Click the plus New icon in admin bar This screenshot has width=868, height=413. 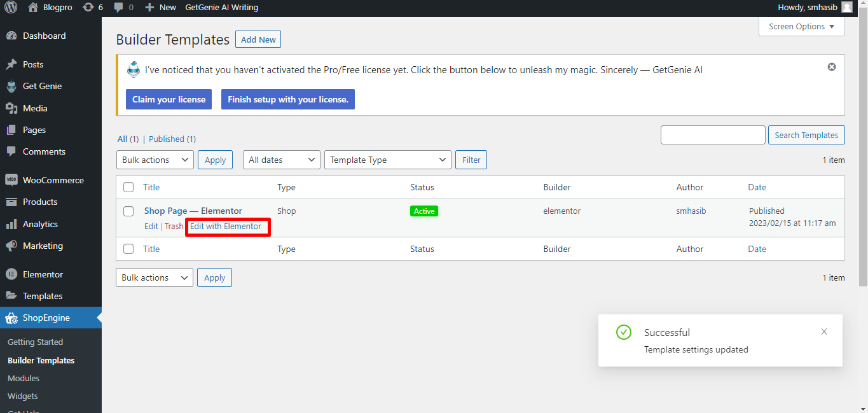coord(149,8)
